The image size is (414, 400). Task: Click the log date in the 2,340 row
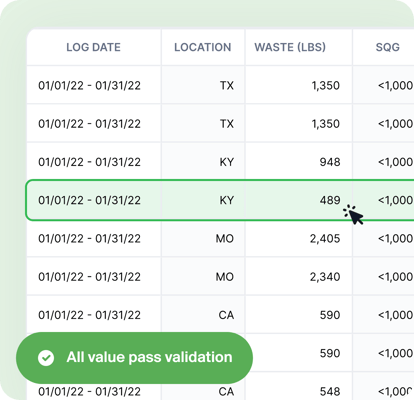pos(89,277)
